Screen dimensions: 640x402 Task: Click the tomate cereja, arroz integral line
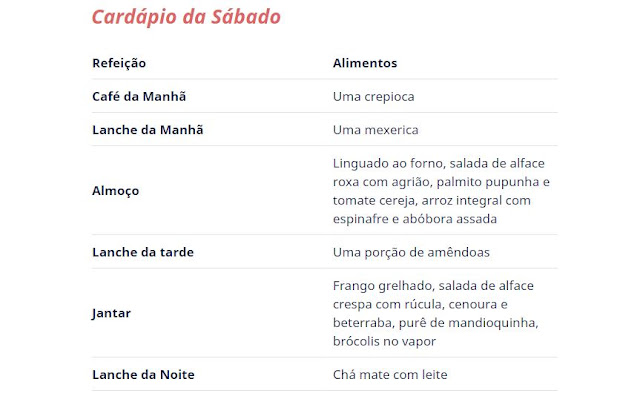point(432,200)
